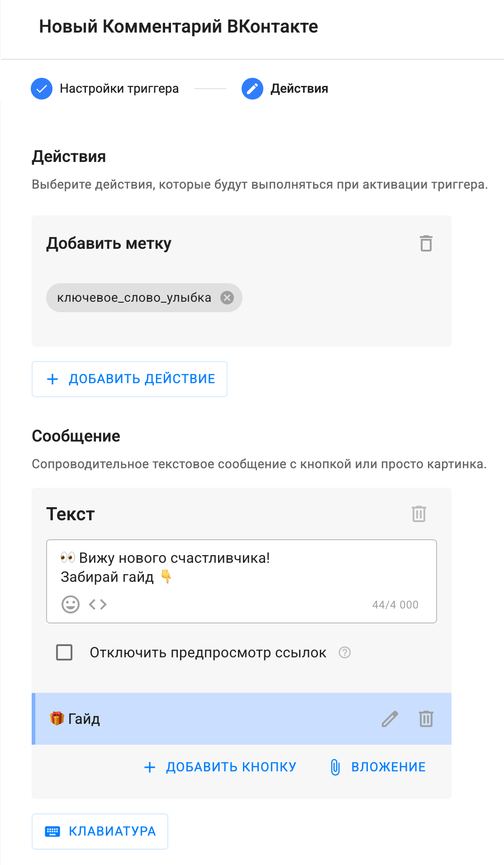Viewport: 504px width, 865px height.
Task: Open the Клавиатура options
Action: [100, 832]
